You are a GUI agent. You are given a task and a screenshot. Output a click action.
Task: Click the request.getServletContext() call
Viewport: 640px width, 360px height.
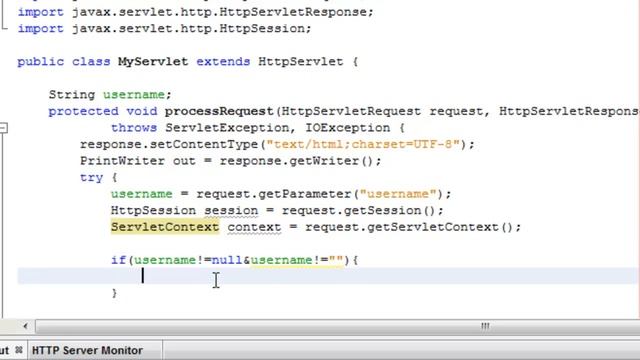tap(409, 227)
